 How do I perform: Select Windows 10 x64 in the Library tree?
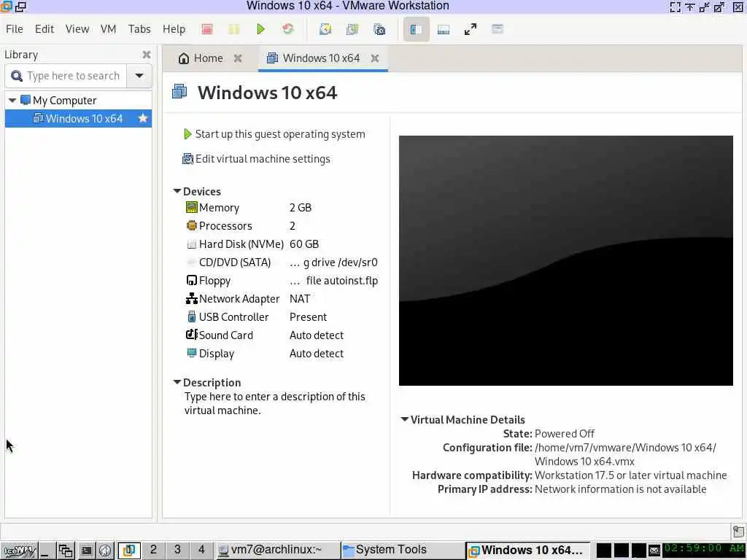[78, 119]
